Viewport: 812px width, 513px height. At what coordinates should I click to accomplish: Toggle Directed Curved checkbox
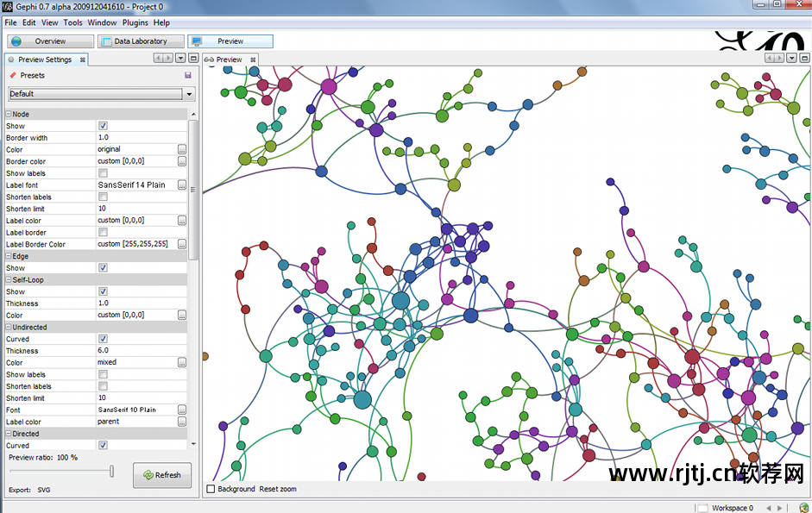click(x=103, y=445)
